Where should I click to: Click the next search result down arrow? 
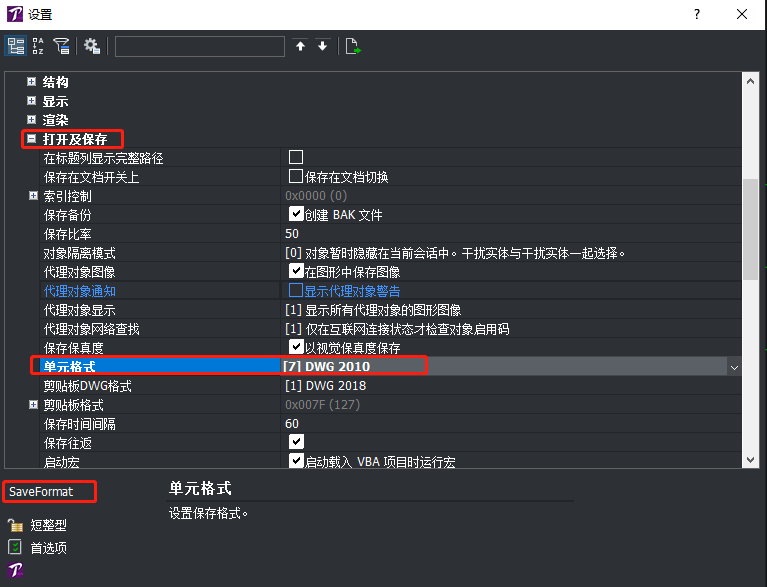322,46
